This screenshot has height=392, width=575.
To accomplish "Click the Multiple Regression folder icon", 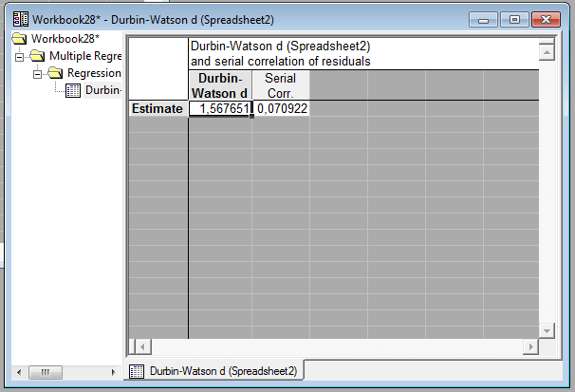I will coord(37,56).
